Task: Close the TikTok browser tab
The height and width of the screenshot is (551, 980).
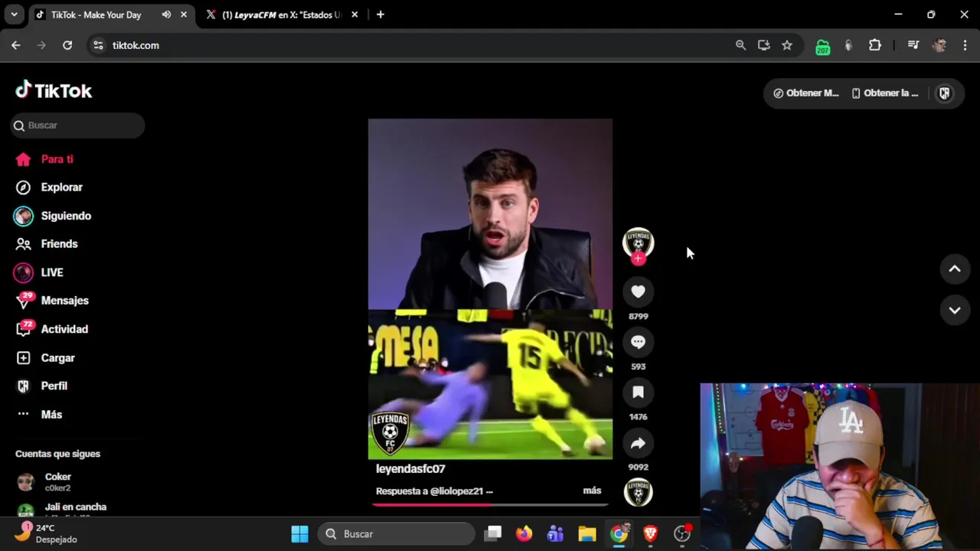Action: pyautogui.click(x=184, y=15)
